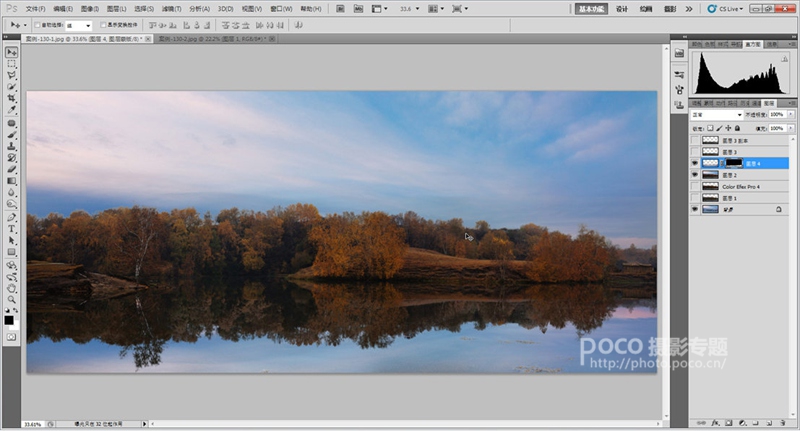Open the layer blending mode dropdown
Image resolution: width=800 pixels, height=431 pixels.
coord(716,115)
